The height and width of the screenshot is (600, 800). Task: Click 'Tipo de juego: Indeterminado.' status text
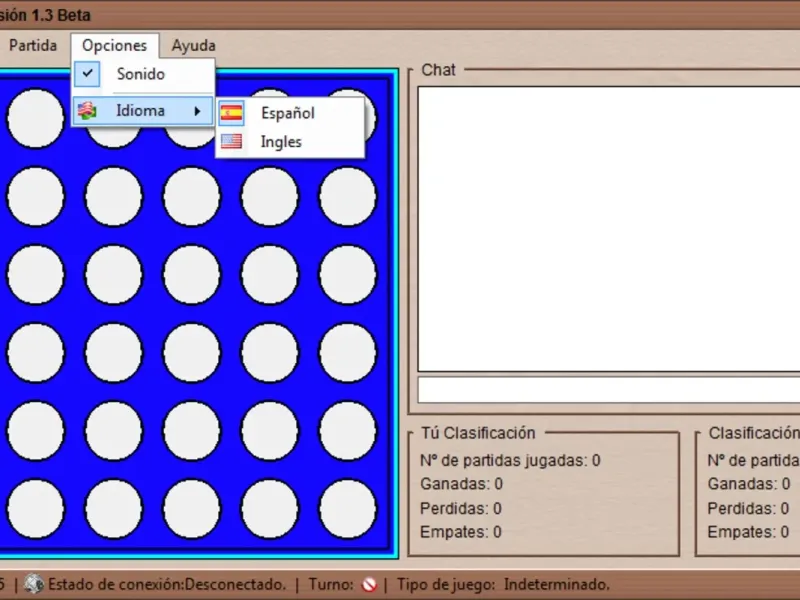[x=503, y=584]
